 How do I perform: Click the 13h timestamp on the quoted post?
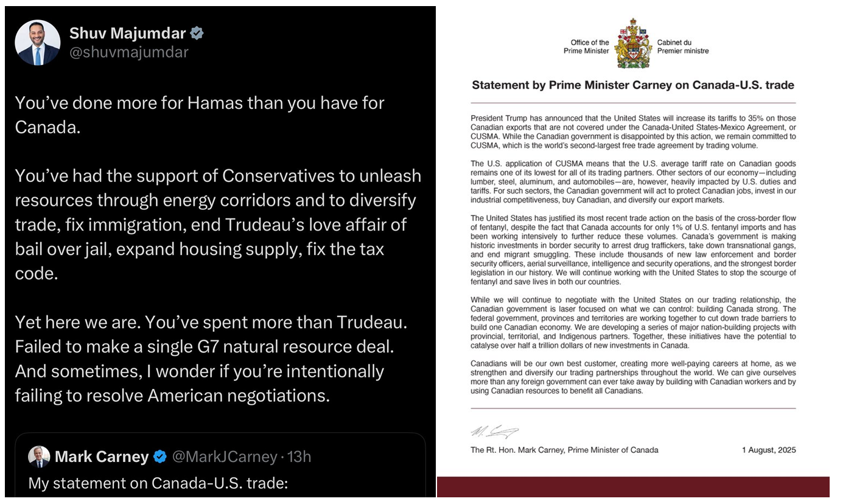(298, 457)
